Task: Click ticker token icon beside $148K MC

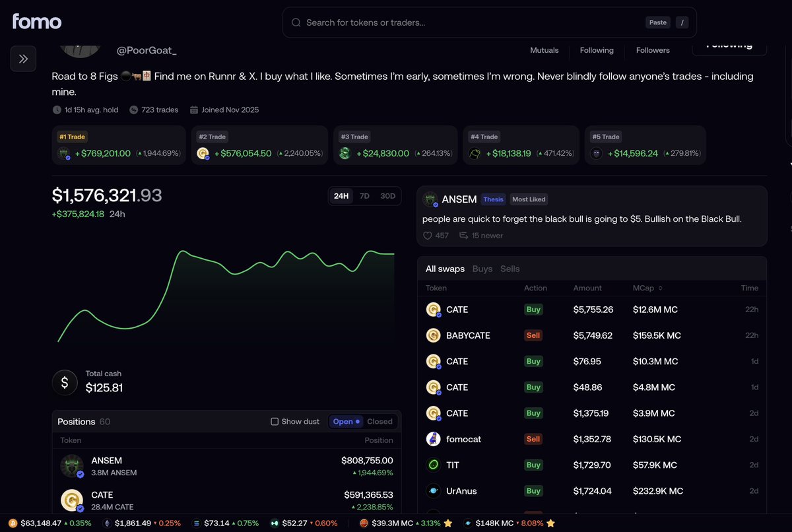Action: click(x=468, y=523)
